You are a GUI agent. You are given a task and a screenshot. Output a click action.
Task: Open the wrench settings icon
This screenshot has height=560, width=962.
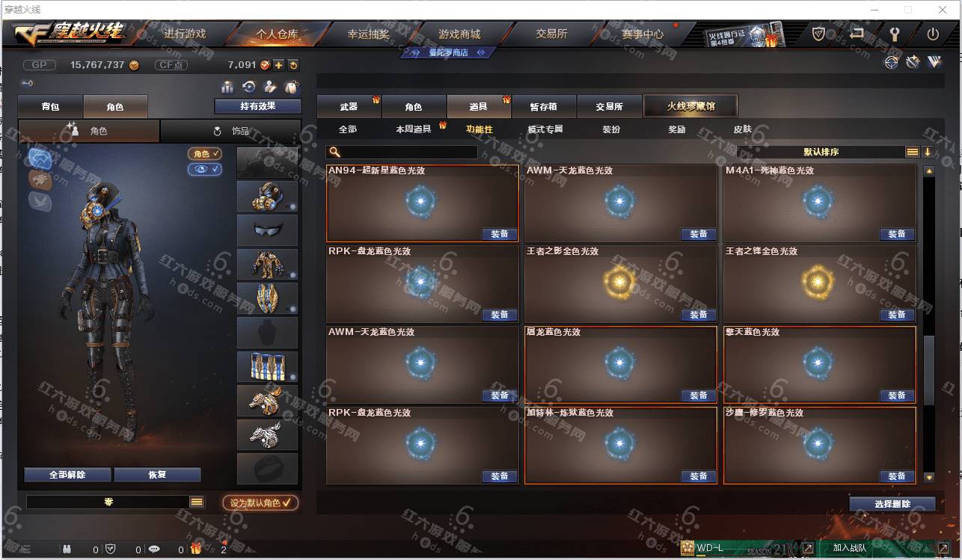click(x=895, y=34)
